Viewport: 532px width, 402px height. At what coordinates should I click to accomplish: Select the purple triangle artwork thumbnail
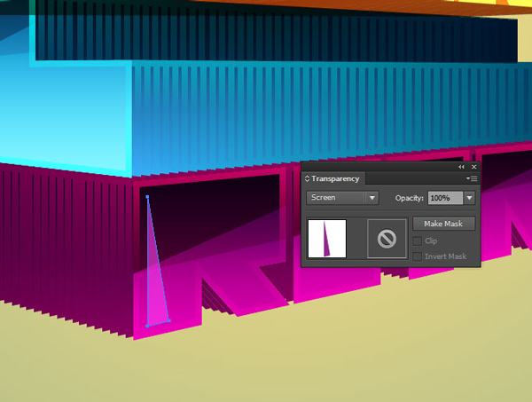[x=326, y=239]
